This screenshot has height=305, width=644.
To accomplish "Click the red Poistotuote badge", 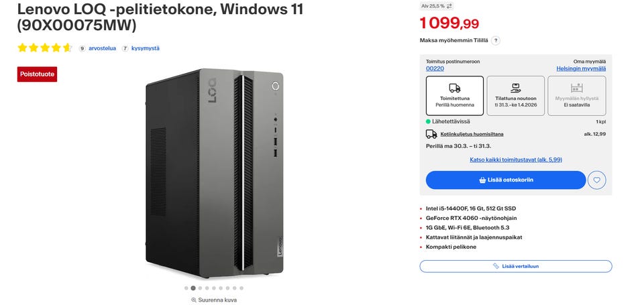I will pos(37,74).
